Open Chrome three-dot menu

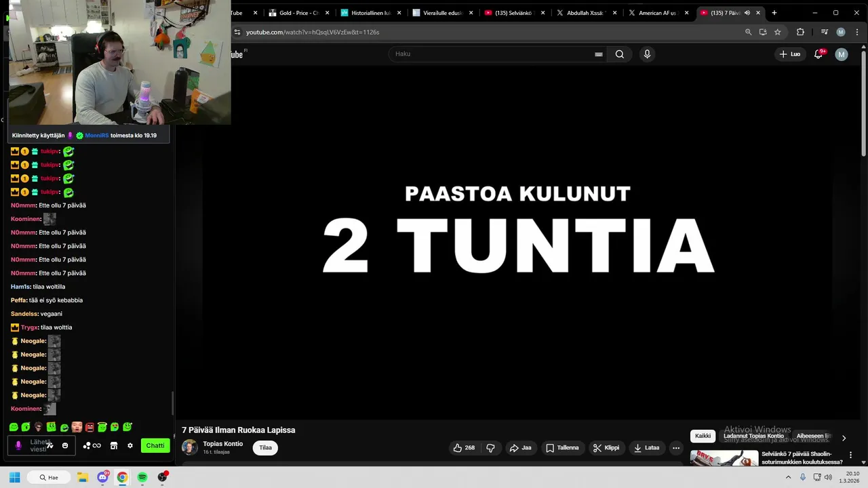(x=856, y=32)
